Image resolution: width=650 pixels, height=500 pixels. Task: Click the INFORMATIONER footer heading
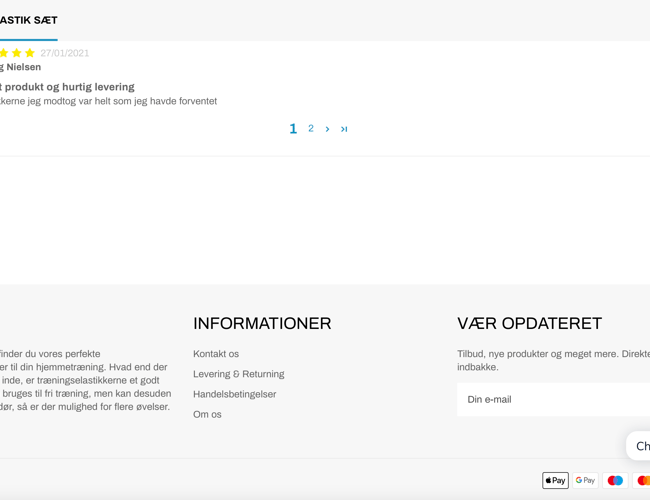[x=262, y=323]
